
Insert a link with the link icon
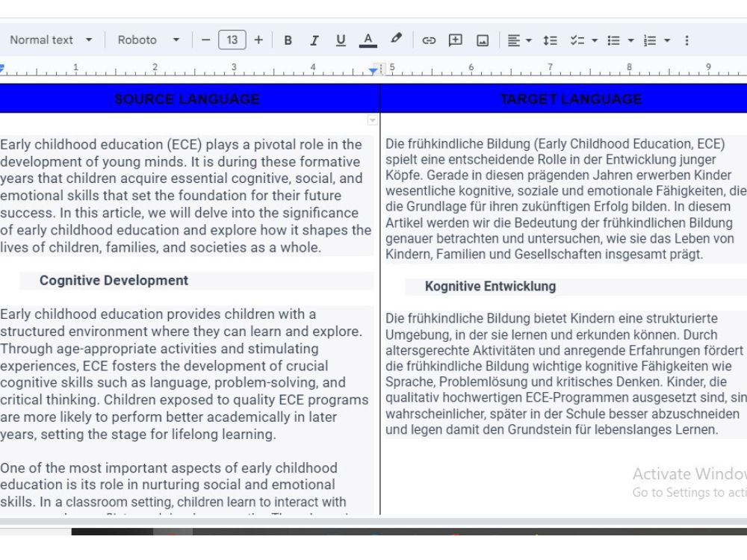tap(429, 40)
